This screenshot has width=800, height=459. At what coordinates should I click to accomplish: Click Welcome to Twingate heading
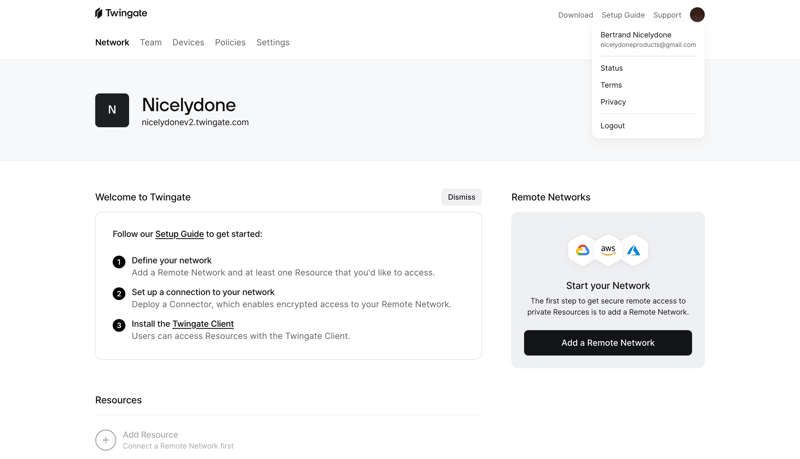pos(143,197)
